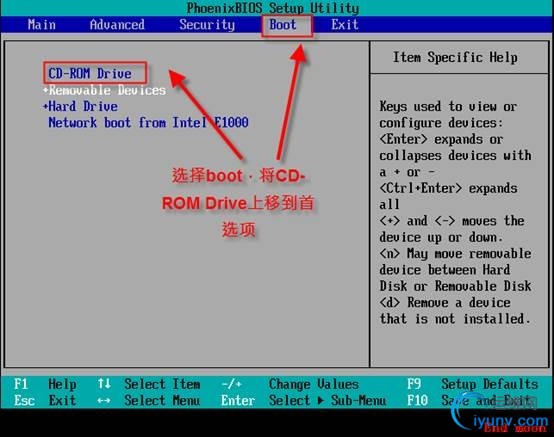Click the Enter Select Sub-Menu hint
554x437 pixels.
click(303, 400)
